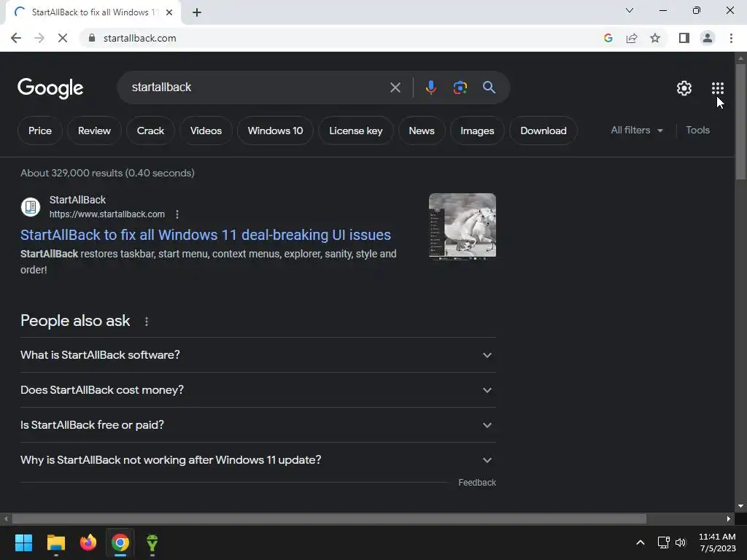Switch to News results
The image size is (747, 560).
pos(422,131)
